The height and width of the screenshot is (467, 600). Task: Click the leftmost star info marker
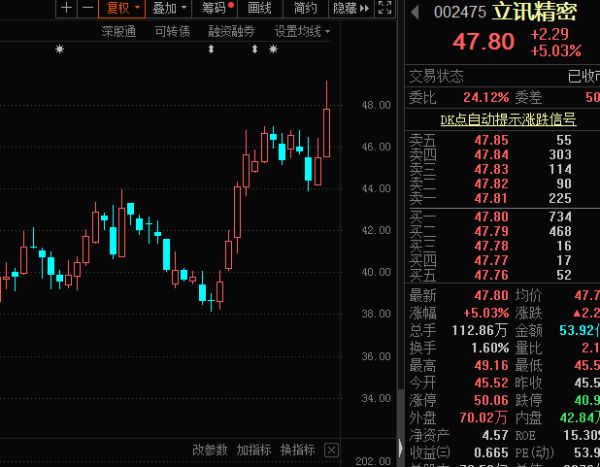point(59,49)
